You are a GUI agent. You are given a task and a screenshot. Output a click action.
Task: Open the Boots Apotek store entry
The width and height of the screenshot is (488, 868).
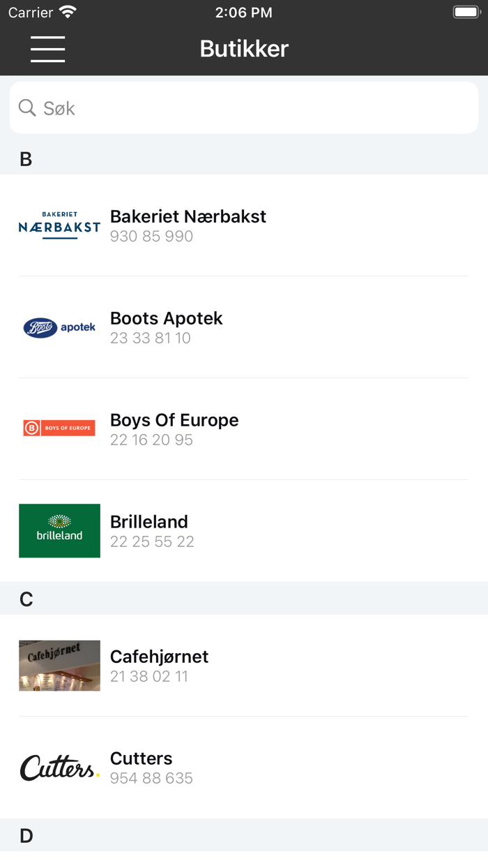244,327
